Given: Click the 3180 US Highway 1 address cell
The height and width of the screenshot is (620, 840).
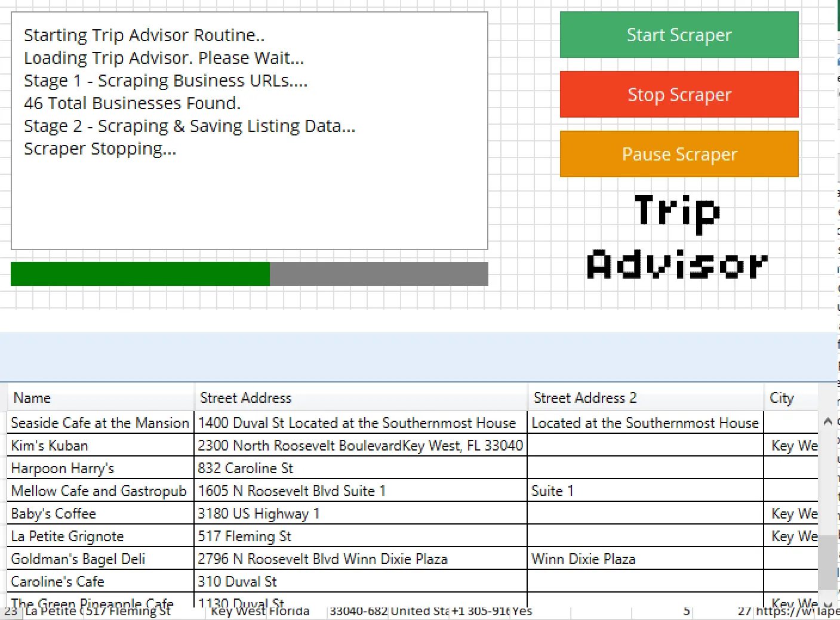Looking at the screenshot, I should click(361, 513).
